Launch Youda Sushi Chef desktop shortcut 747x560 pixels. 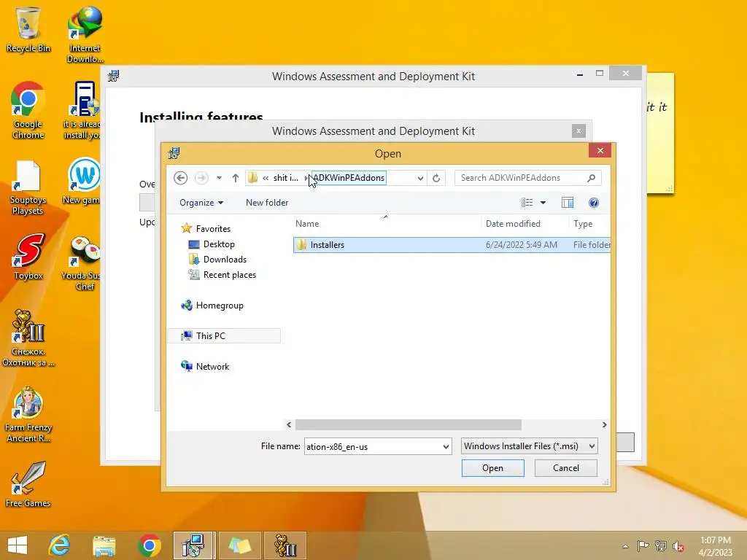point(83,262)
